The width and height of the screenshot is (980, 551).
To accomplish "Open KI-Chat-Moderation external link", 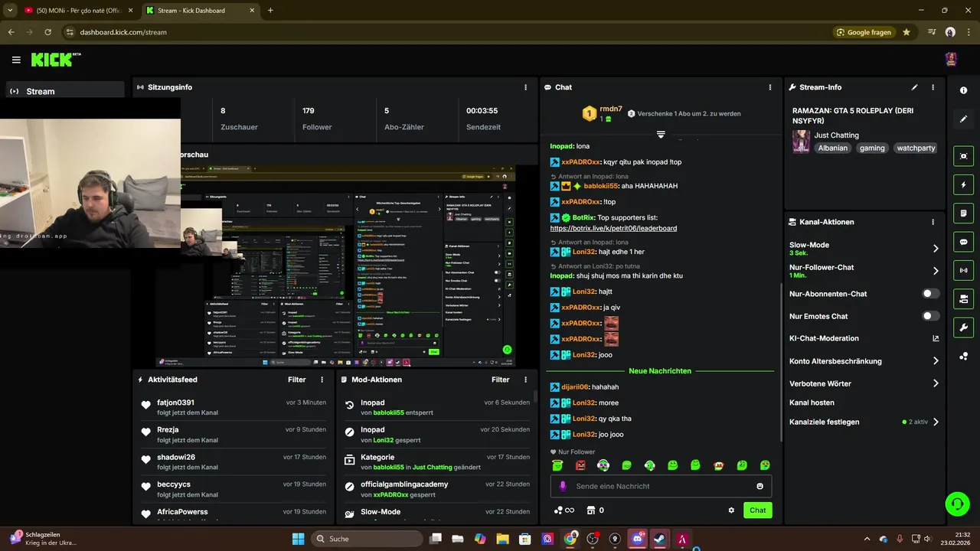I will coord(936,338).
